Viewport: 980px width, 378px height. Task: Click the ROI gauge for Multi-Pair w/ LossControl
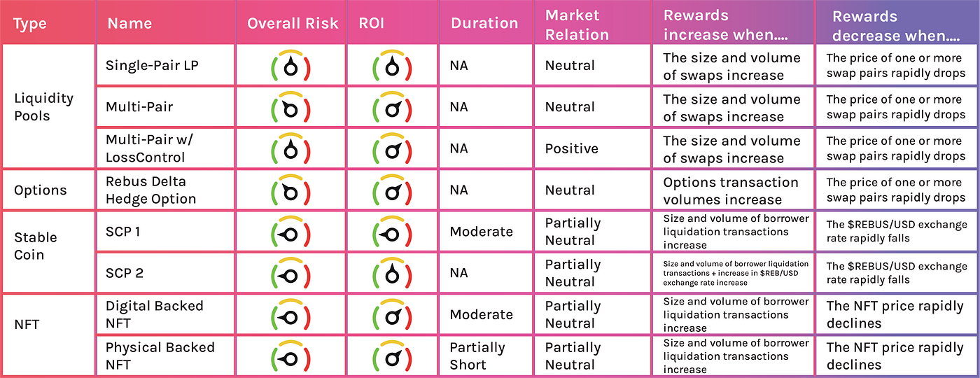391,148
